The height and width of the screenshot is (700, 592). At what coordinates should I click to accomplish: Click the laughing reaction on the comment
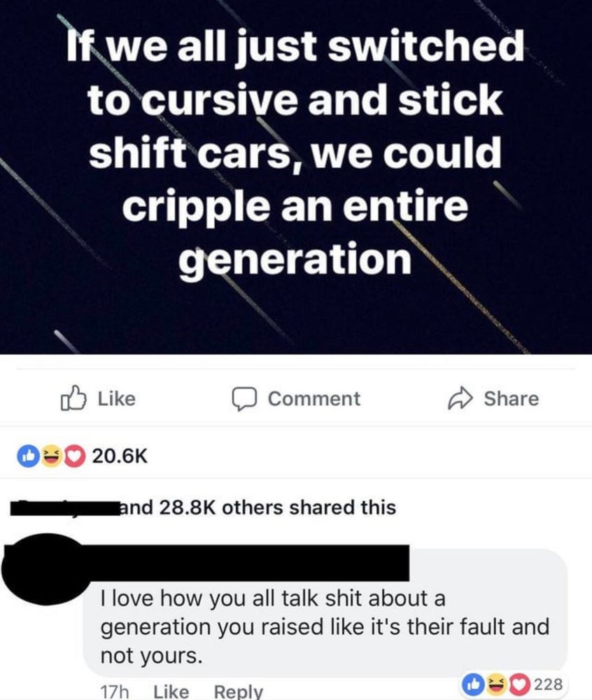click(x=496, y=685)
